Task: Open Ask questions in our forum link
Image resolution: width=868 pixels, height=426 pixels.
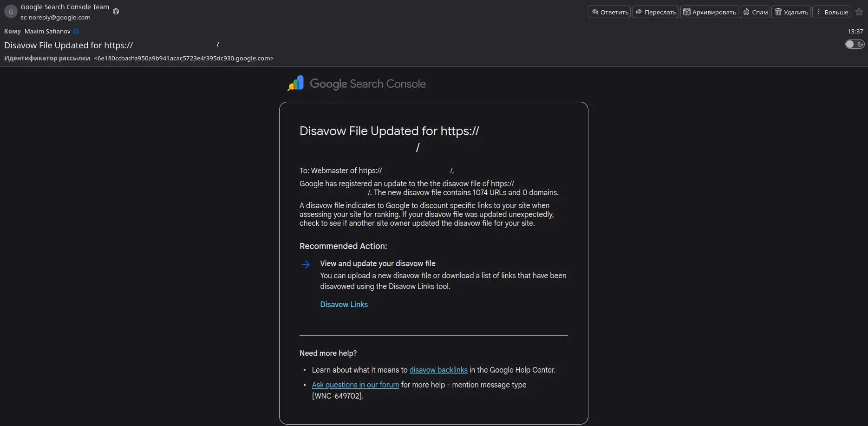Action: click(x=355, y=385)
